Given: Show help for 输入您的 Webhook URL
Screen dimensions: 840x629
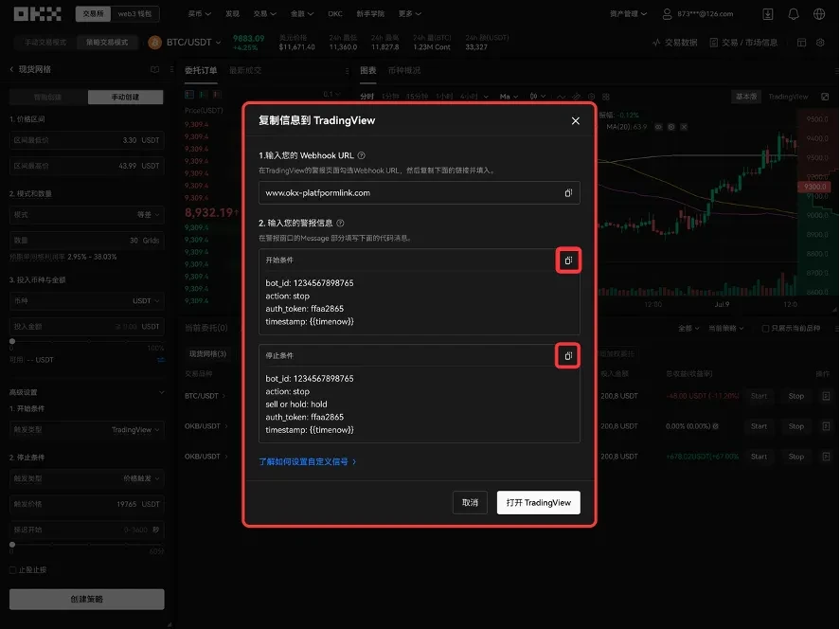Looking at the screenshot, I should [362, 155].
